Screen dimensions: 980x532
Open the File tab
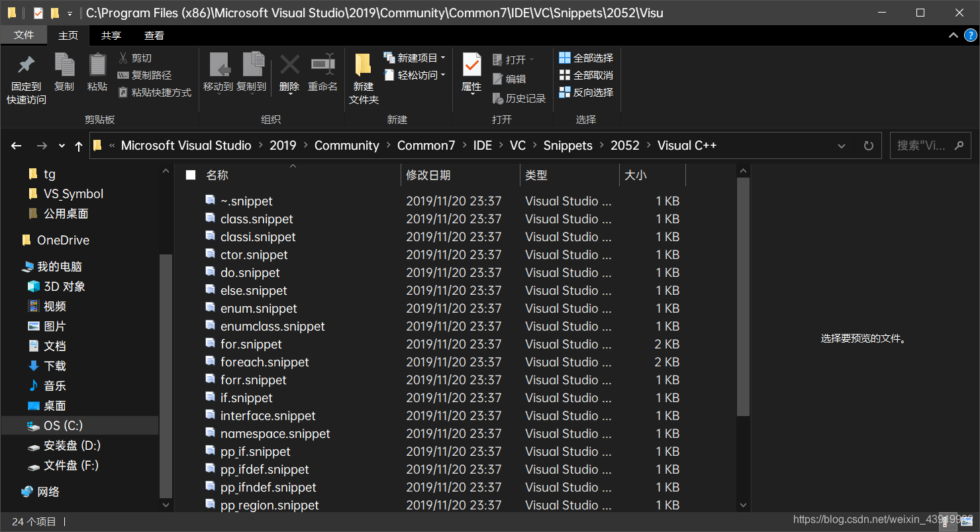(x=23, y=35)
